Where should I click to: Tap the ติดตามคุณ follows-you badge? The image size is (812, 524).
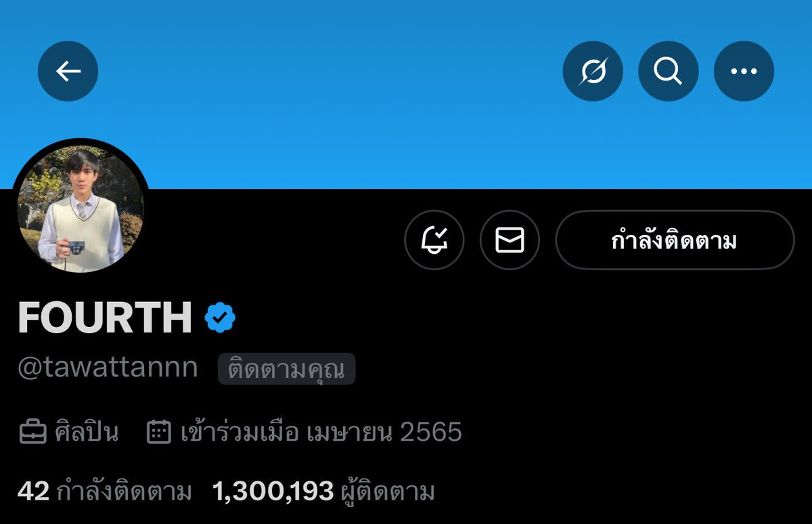[286, 370]
